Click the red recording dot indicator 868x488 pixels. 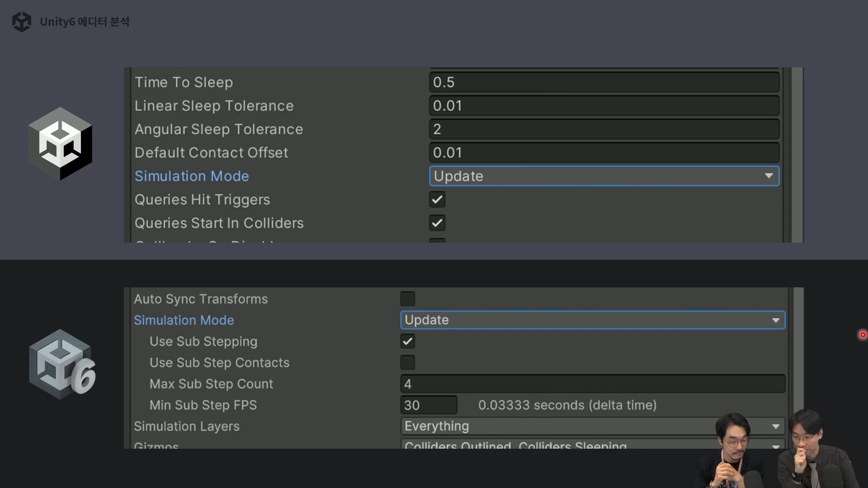pyautogui.click(x=863, y=335)
